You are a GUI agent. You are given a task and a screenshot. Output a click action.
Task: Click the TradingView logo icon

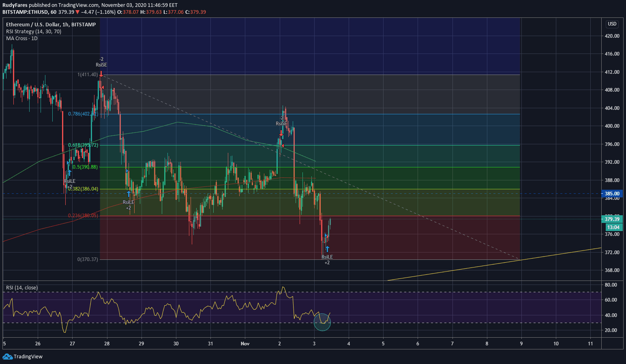click(x=7, y=357)
